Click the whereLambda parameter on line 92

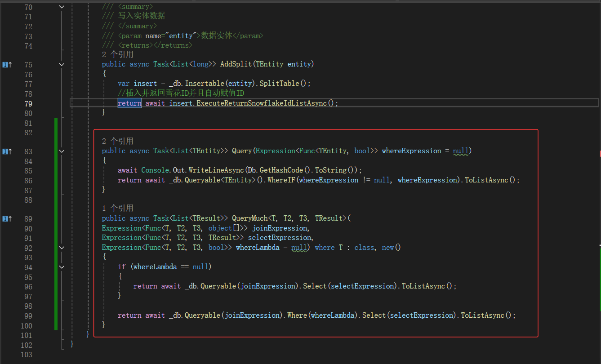(258, 248)
